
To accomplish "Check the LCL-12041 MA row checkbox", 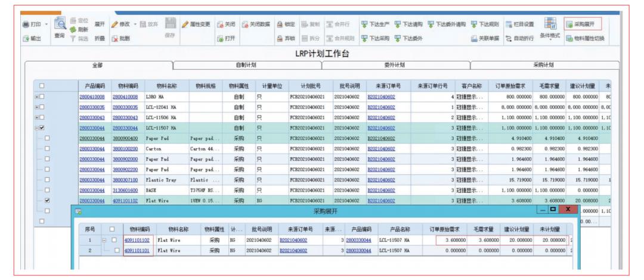I will [42, 107].
